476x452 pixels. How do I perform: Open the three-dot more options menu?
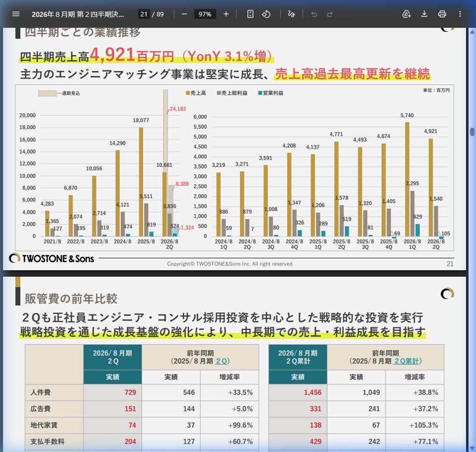[x=461, y=14]
